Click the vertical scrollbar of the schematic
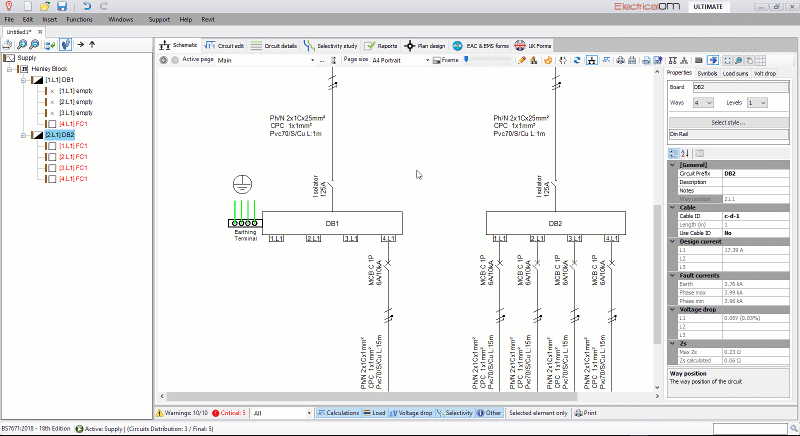 (x=657, y=274)
